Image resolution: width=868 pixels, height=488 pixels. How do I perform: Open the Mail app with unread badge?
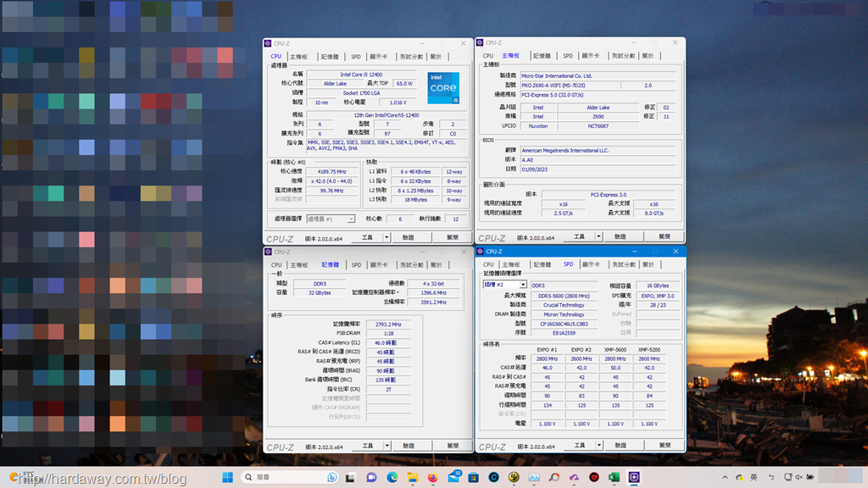click(453, 478)
